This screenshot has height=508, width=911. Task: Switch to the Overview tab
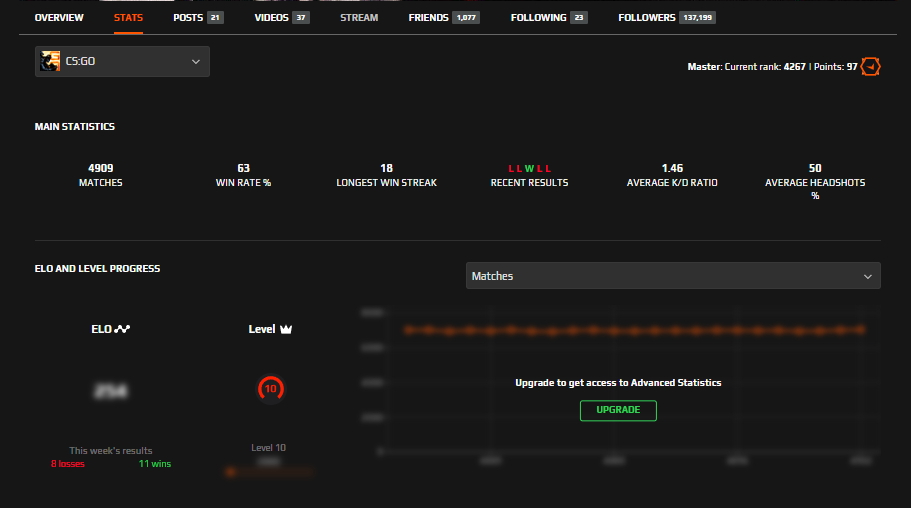(59, 18)
